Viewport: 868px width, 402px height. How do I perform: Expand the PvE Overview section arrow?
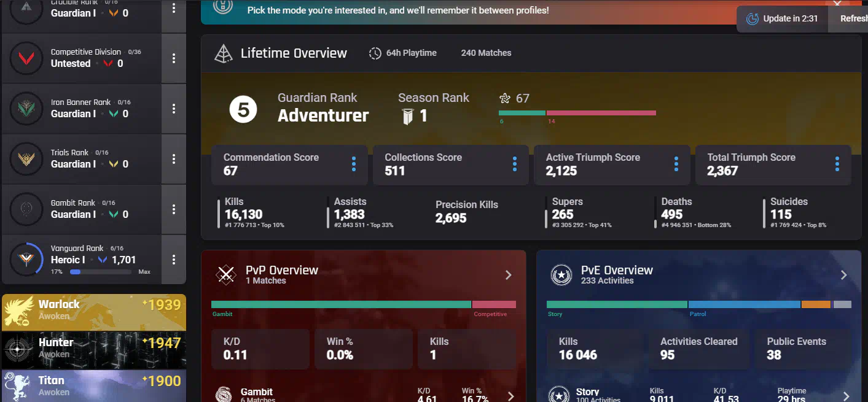coord(843,275)
